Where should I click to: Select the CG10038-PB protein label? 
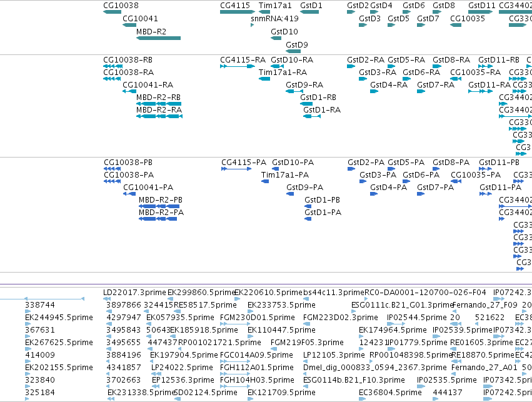(x=128, y=163)
